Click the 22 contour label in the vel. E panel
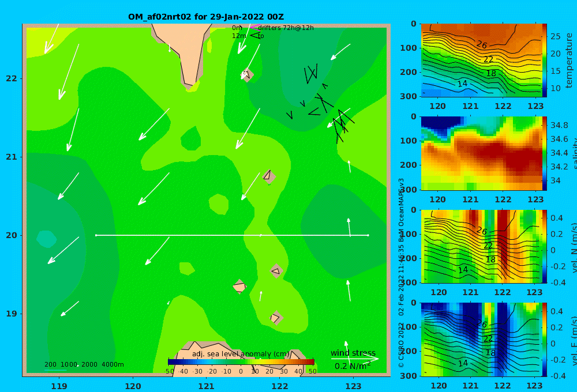This screenshot has width=577, height=392. tap(488, 339)
